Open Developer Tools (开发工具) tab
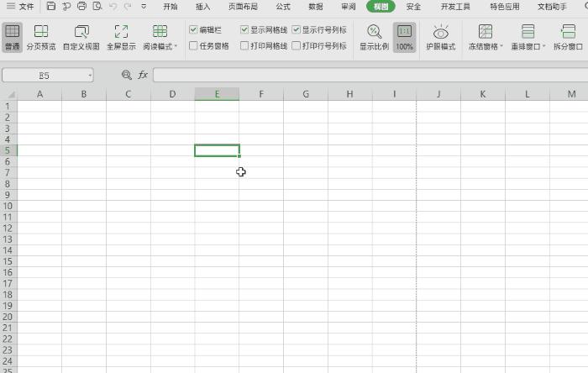This screenshot has width=588, height=373. [x=455, y=7]
